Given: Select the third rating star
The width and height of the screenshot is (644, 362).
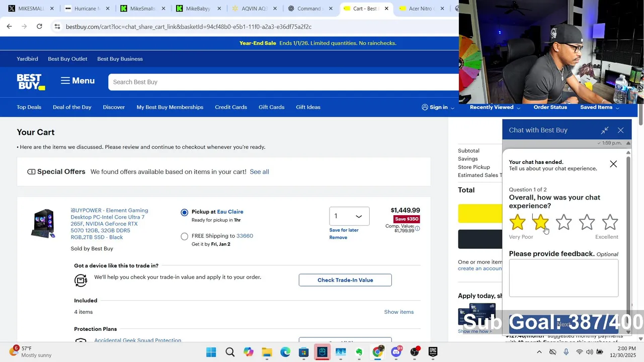Looking at the screenshot, I should click(x=563, y=222).
